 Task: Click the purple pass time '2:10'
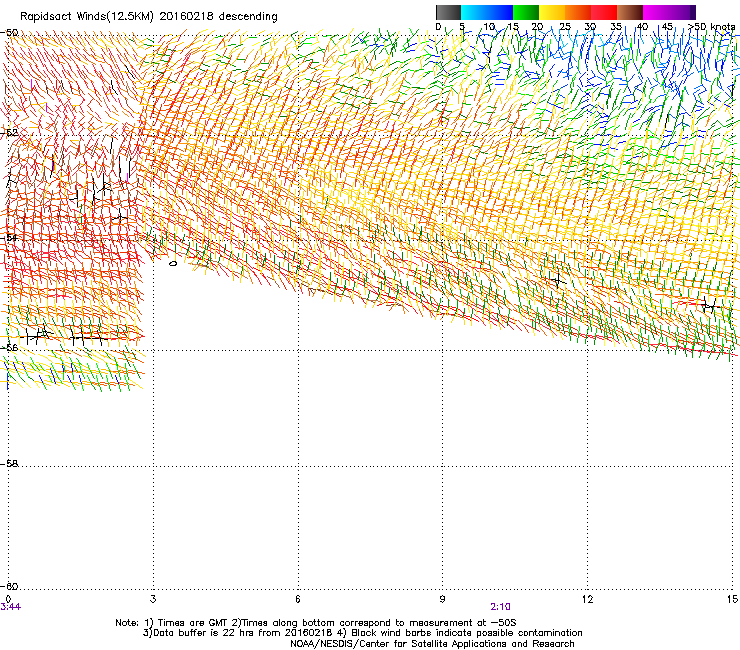coord(500,607)
